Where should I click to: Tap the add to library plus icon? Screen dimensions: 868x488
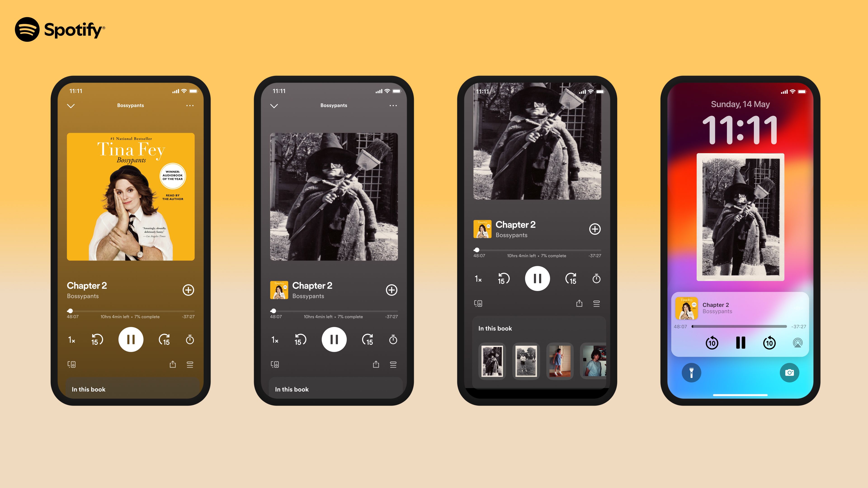(x=188, y=290)
